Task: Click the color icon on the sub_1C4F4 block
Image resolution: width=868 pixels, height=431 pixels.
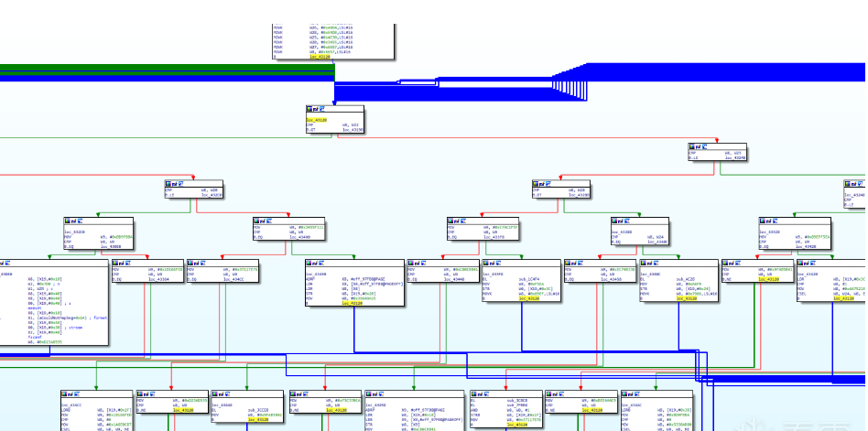Action: (485, 263)
